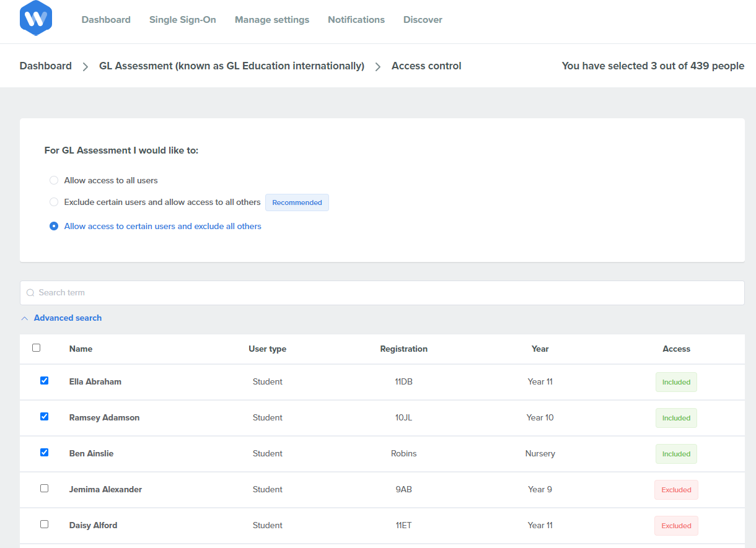
Task: Click the Access column header
Action: coord(677,349)
